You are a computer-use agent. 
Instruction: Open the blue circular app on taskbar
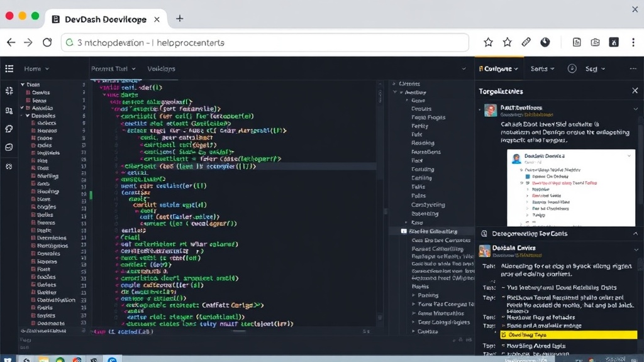[x=112, y=359]
